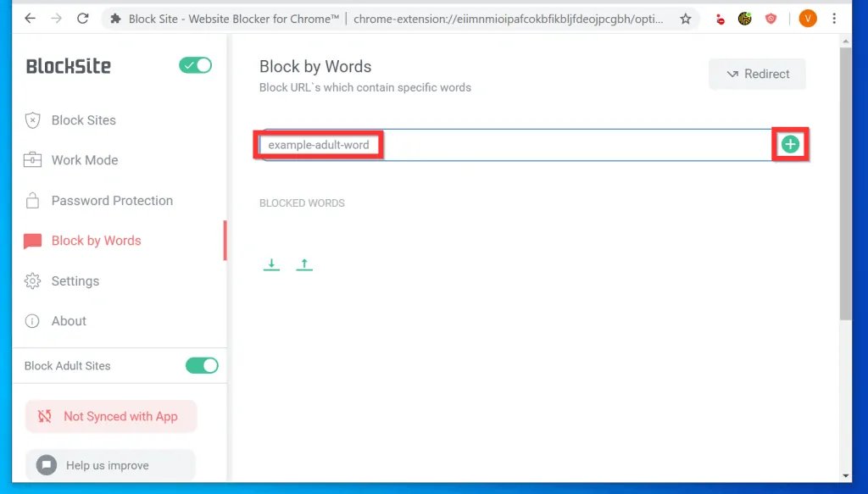Open the yellow round extension icon
Image resolution: width=868 pixels, height=494 pixels.
pos(745,19)
